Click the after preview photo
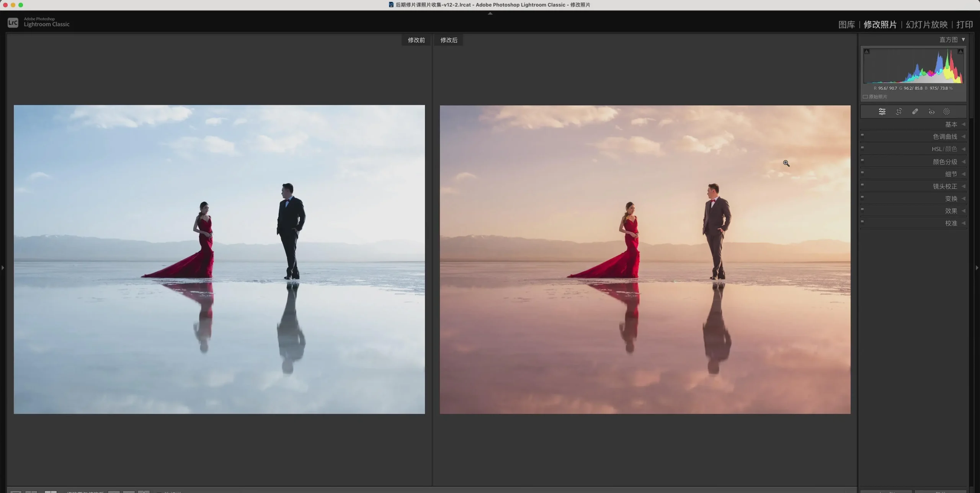980x493 pixels. pyautogui.click(x=645, y=260)
